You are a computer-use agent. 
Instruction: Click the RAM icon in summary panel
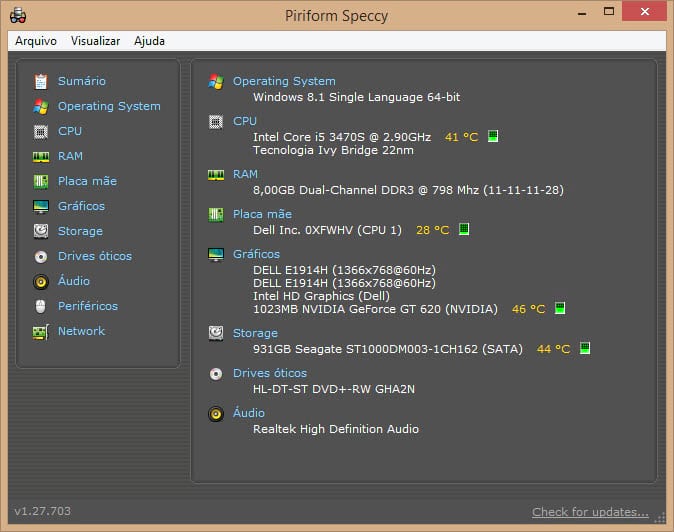(216, 175)
